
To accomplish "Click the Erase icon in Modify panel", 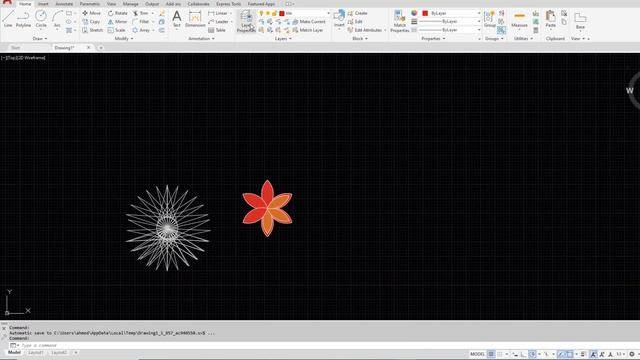I will (162, 13).
